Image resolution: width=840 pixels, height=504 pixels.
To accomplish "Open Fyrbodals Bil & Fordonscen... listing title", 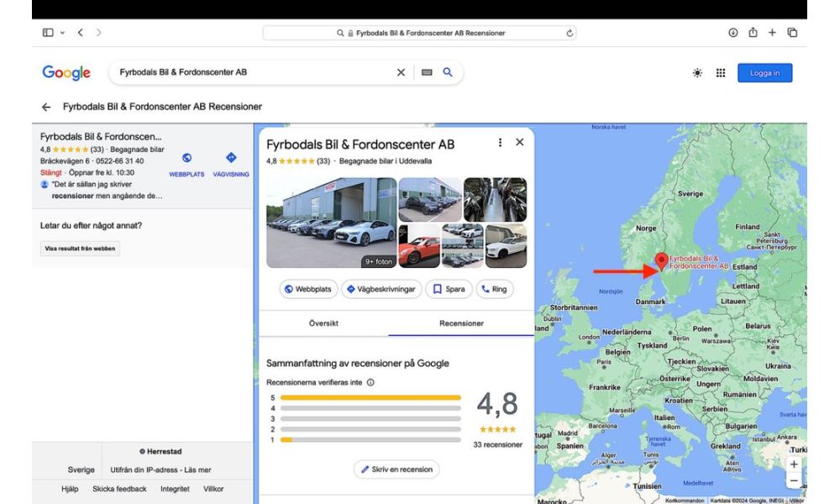I will pyautogui.click(x=101, y=137).
